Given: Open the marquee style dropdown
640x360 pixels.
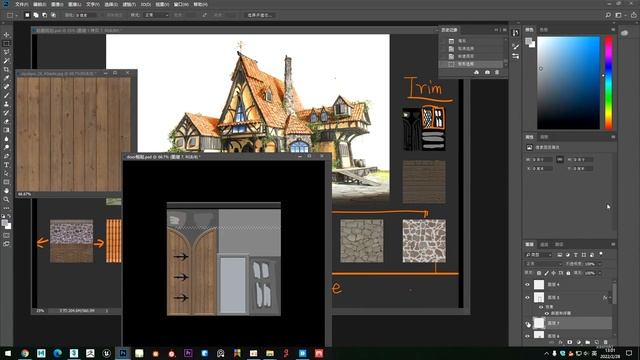Looking at the screenshot, I should (x=156, y=15).
